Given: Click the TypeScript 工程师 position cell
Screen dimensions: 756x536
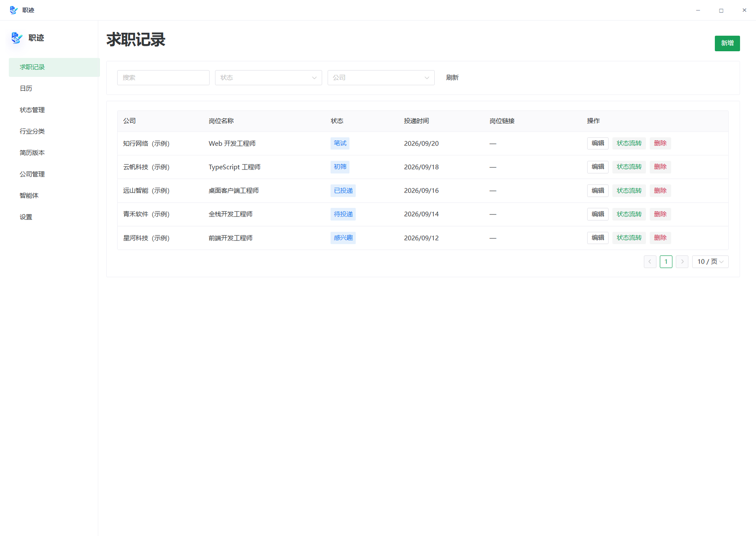Looking at the screenshot, I should (235, 167).
